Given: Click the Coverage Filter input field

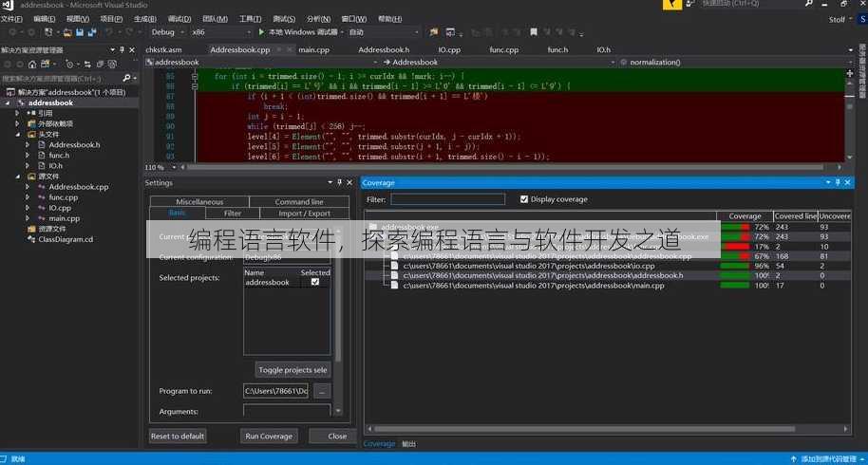Looking at the screenshot, I should click(x=448, y=199).
